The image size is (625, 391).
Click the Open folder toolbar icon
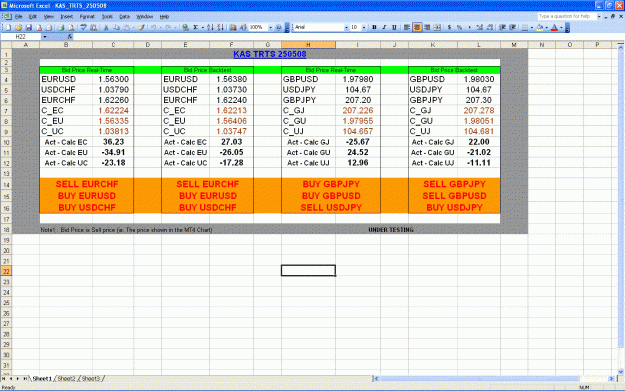[18, 28]
